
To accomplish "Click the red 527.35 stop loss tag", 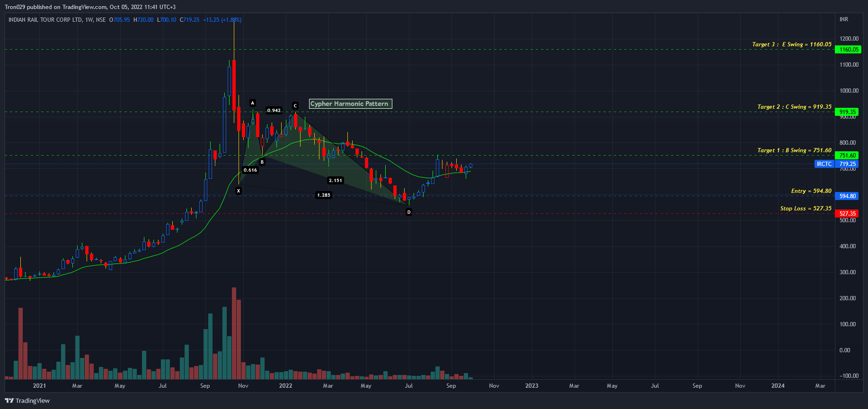I will pos(847,214).
